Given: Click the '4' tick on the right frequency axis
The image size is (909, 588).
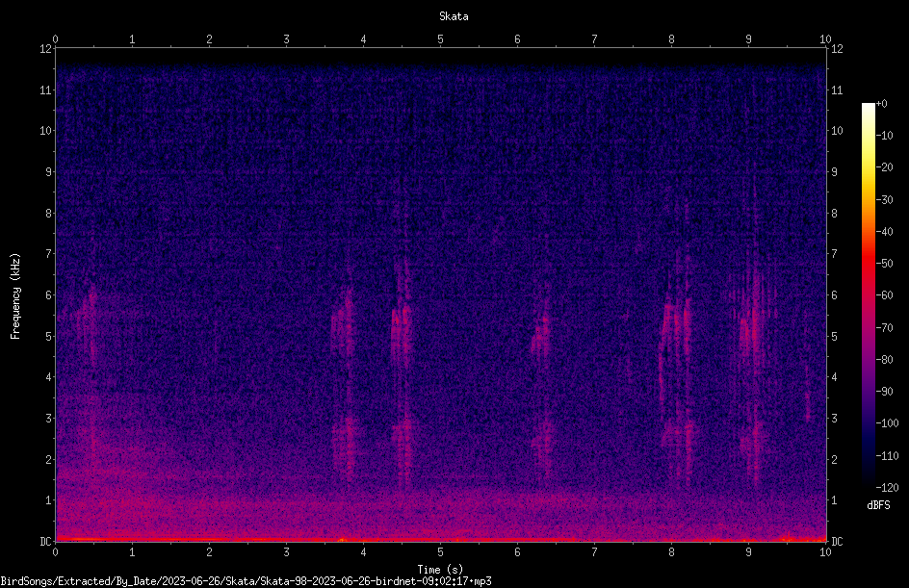Looking at the screenshot, I should pyautogui.click(x=834, y=377).
